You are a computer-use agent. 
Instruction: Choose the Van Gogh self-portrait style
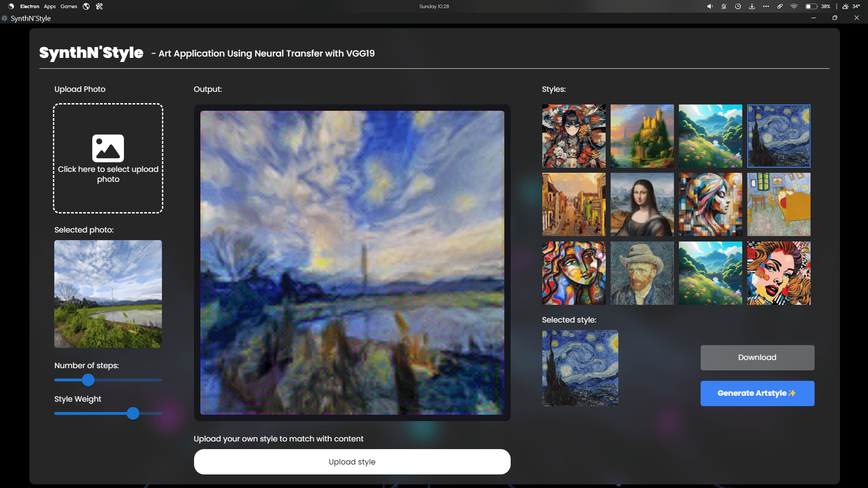[x=642, y=273]
